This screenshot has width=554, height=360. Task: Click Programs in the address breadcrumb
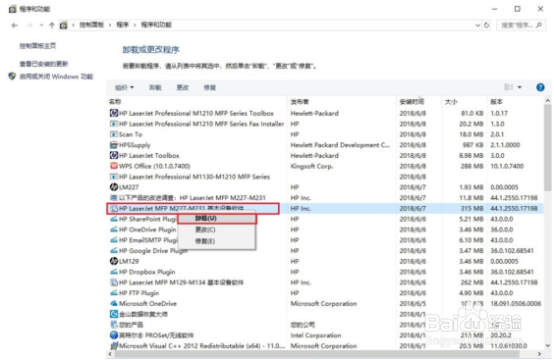123,25
